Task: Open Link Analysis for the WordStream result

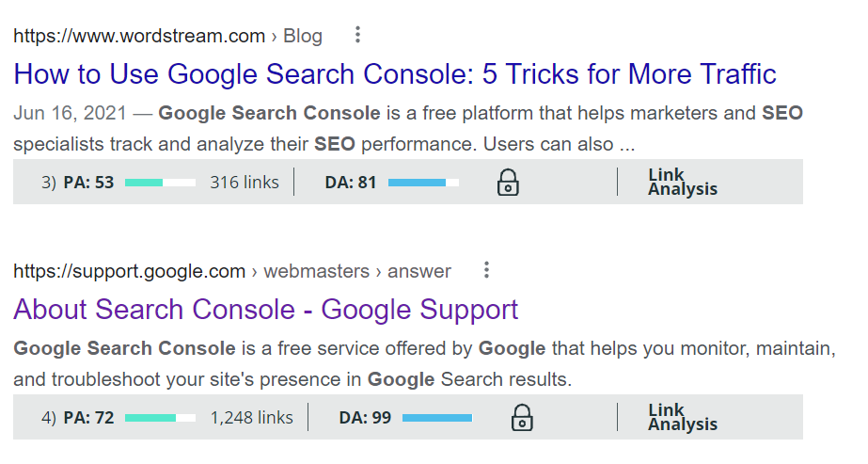Action: point(682,182)
